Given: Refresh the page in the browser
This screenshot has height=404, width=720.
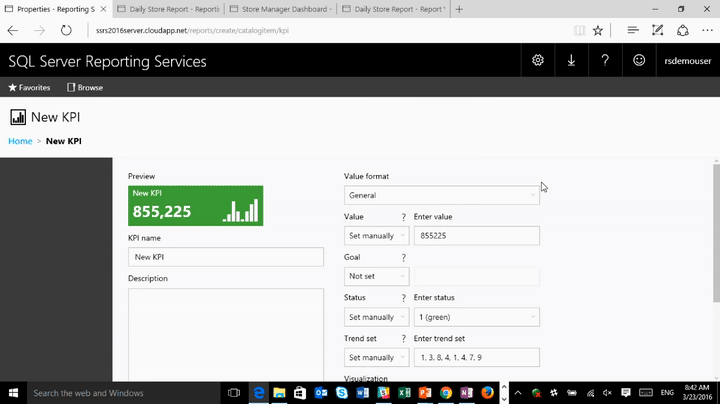Looking at the screenshot, I should coord(66,31).
